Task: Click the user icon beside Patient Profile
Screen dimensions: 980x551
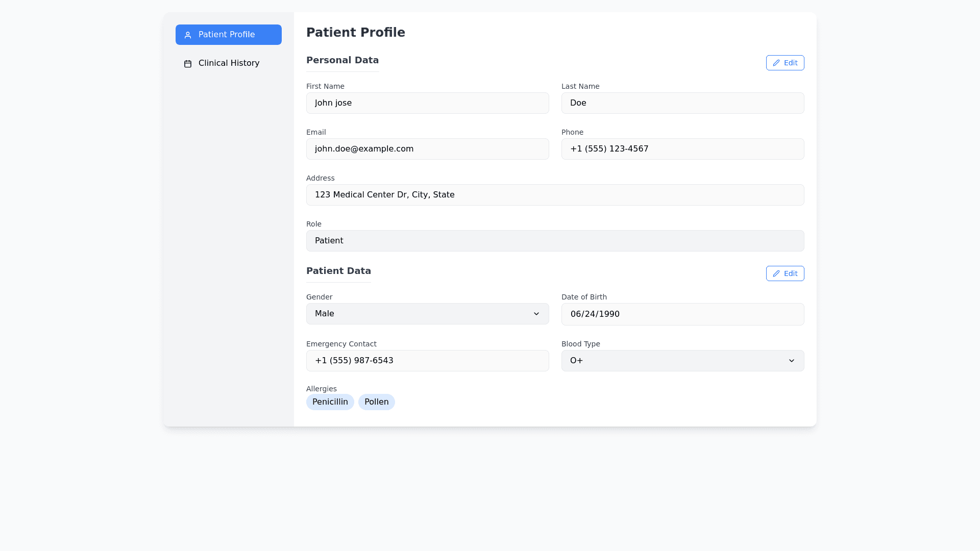Action: click(188, 35)
